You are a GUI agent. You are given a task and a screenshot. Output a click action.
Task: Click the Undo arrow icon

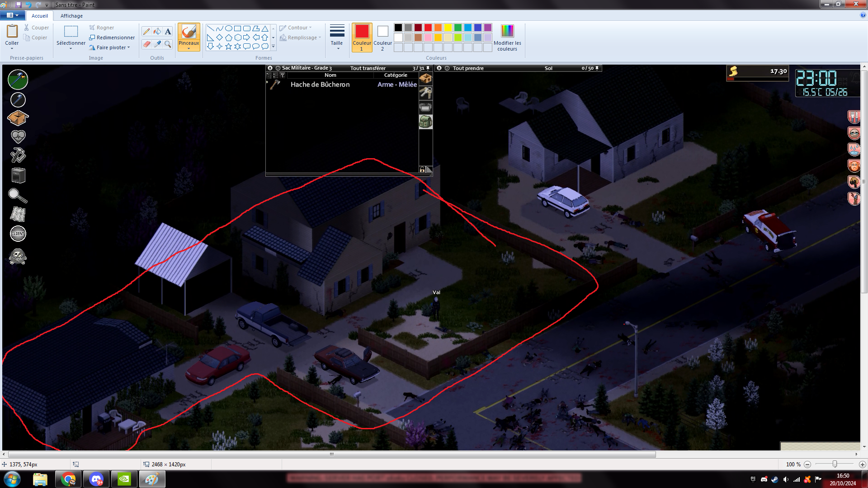click(28, 5)
